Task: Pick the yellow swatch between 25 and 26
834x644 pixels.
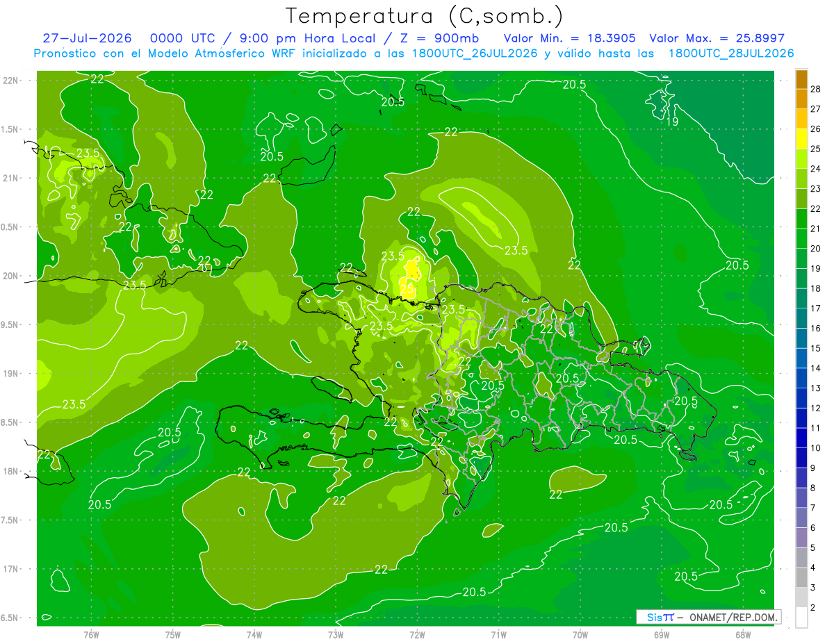Action: [801, 139]
